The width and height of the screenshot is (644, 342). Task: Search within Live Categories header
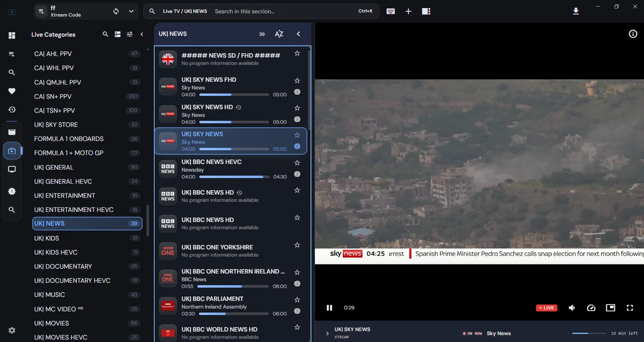tap(105, 34)
